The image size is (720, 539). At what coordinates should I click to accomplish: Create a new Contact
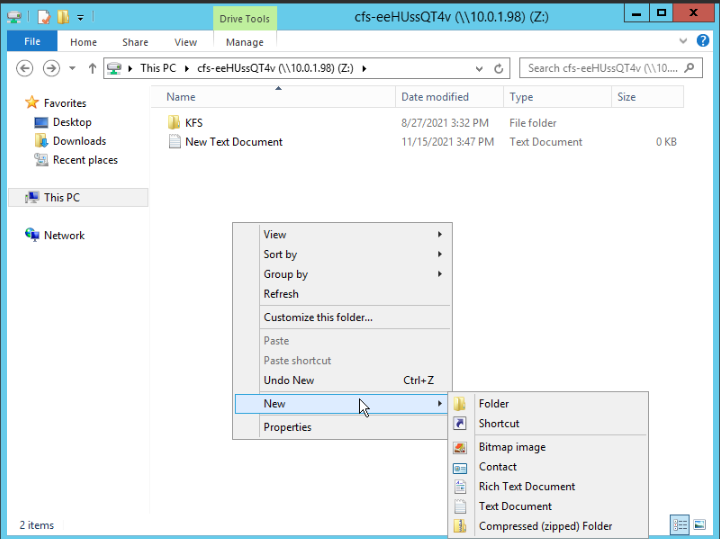click(x=548, y=466)
